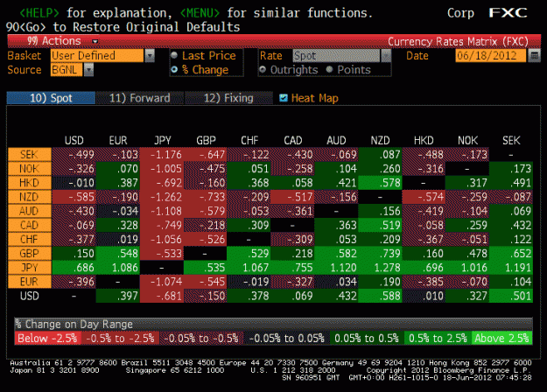Image resolution: width=547 pixels, height=392 pixels.
Task: Click the CHF column header
Action: (x=249, y=141)
